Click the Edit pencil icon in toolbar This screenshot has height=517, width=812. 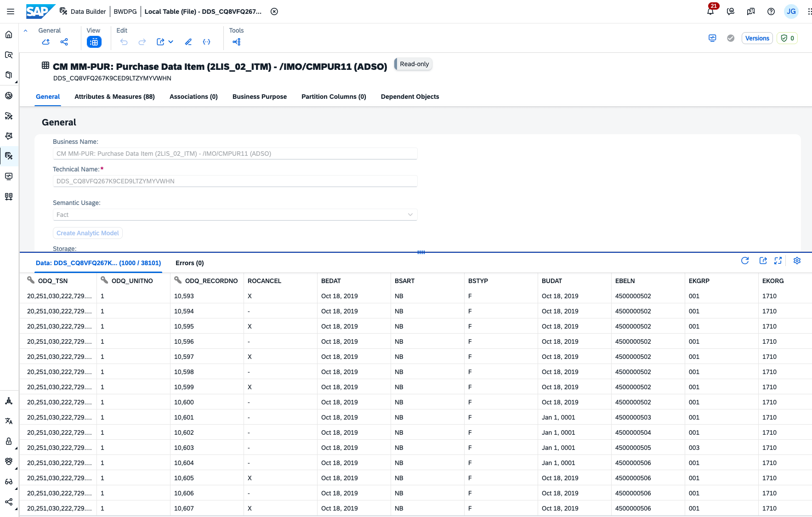188,42
